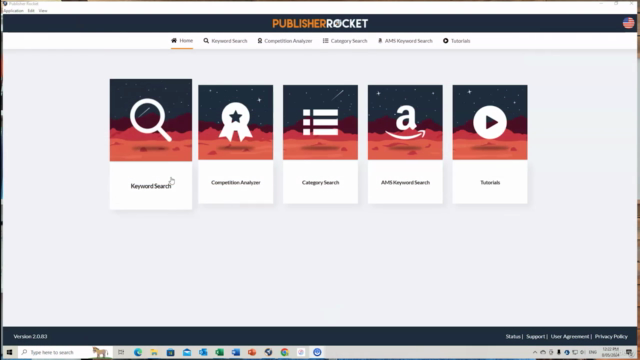Click the taskbar search box
Screen dimensions: 640x360
coord(65,352)
